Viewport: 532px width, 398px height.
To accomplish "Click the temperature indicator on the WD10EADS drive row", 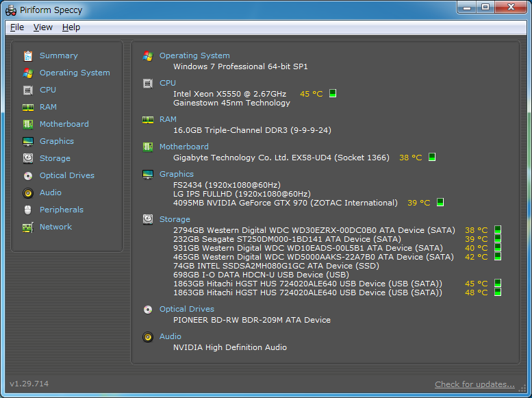I will click(498, 247).
